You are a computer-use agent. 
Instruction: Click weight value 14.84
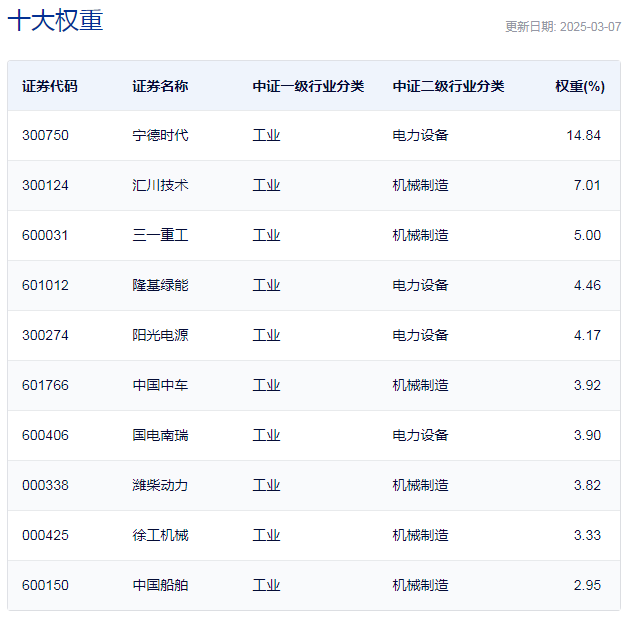coord(583,135)
